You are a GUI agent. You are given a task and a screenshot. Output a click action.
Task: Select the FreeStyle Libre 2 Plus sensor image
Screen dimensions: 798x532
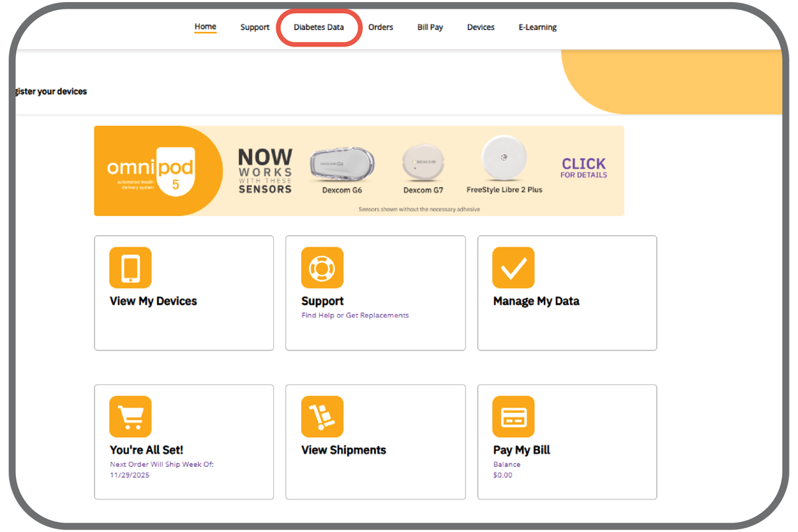point(504,158)
